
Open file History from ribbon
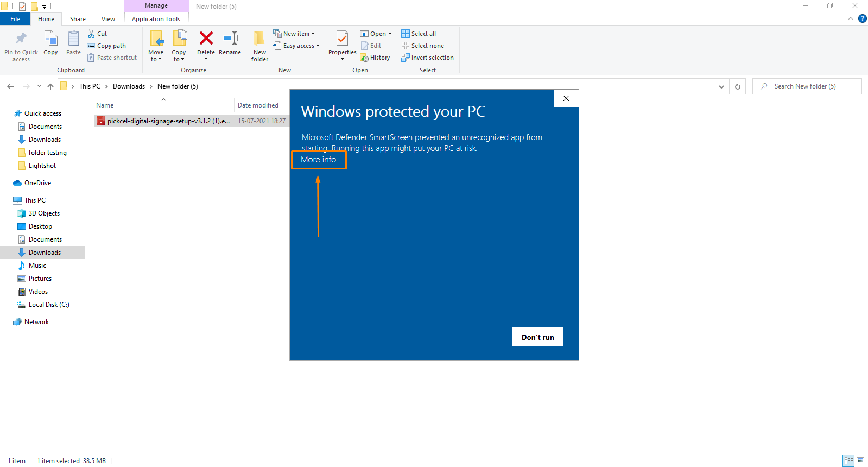click(375, 58)
